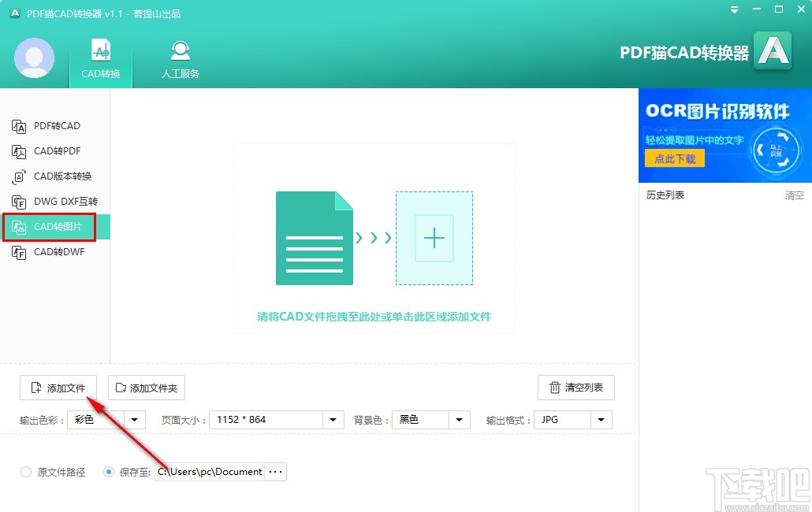Select CAD转DWF in sidebar
Screen dimensions: 812x512
click(55, 252)
